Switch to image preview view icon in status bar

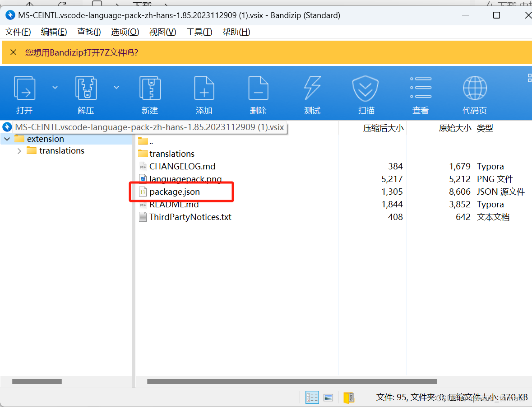click(328, 398)
